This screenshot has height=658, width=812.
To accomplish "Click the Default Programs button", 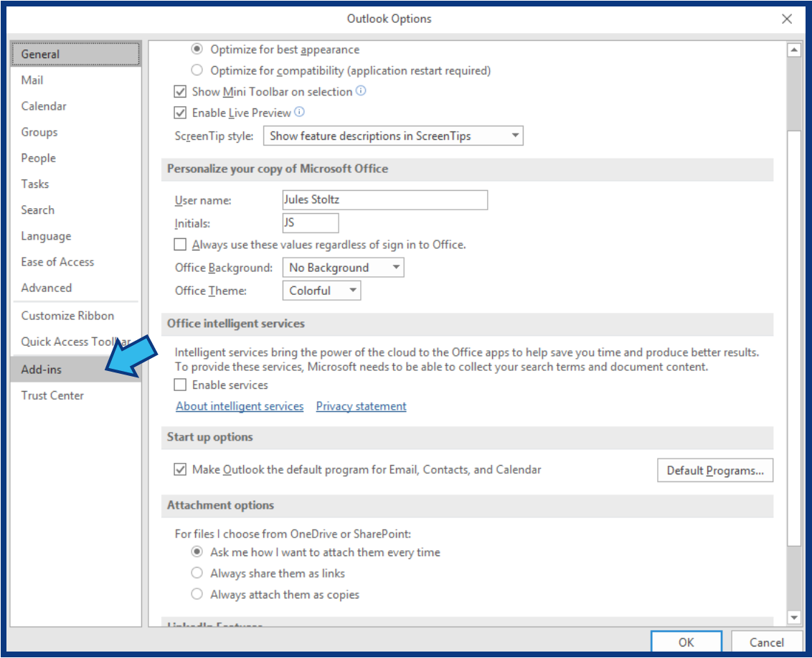I will (x=714, y=470).
